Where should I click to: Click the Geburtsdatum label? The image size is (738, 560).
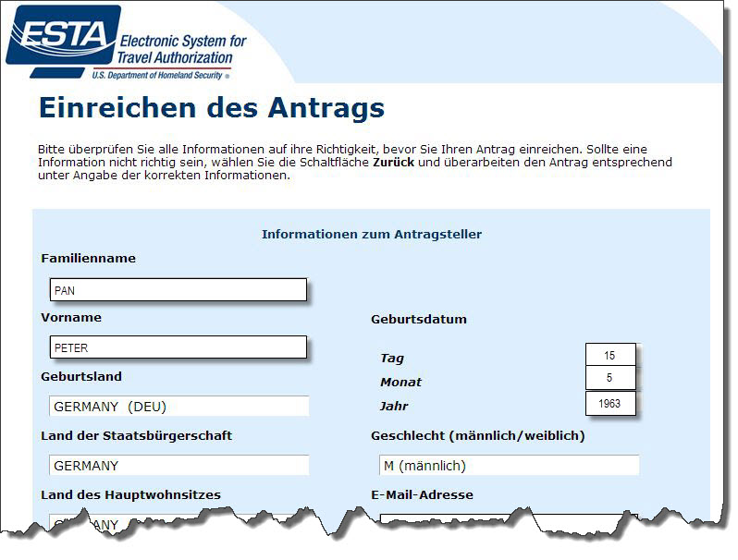pos(419,319)
